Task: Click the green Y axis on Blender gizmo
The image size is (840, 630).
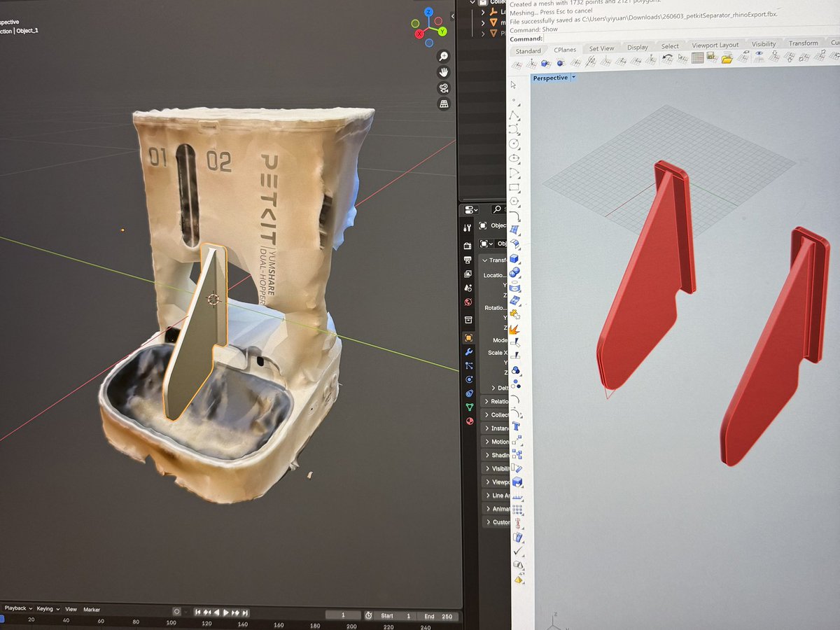Action: click(442, 32)
